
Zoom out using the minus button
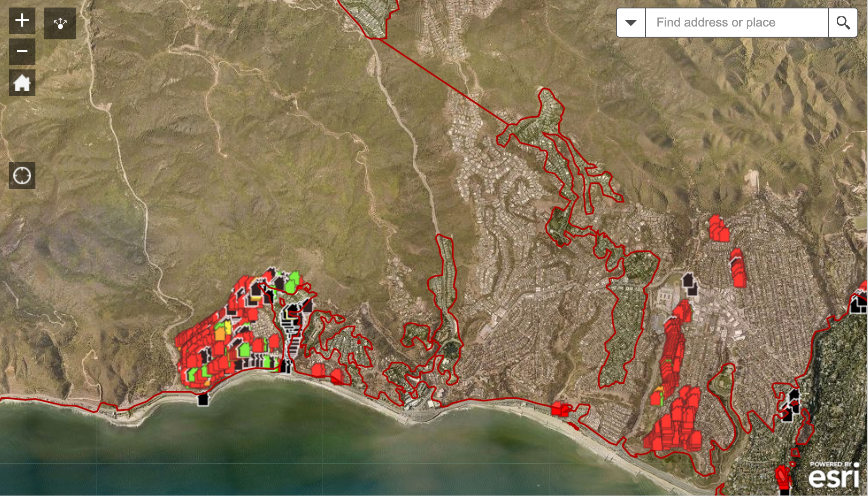coord(22,51)
